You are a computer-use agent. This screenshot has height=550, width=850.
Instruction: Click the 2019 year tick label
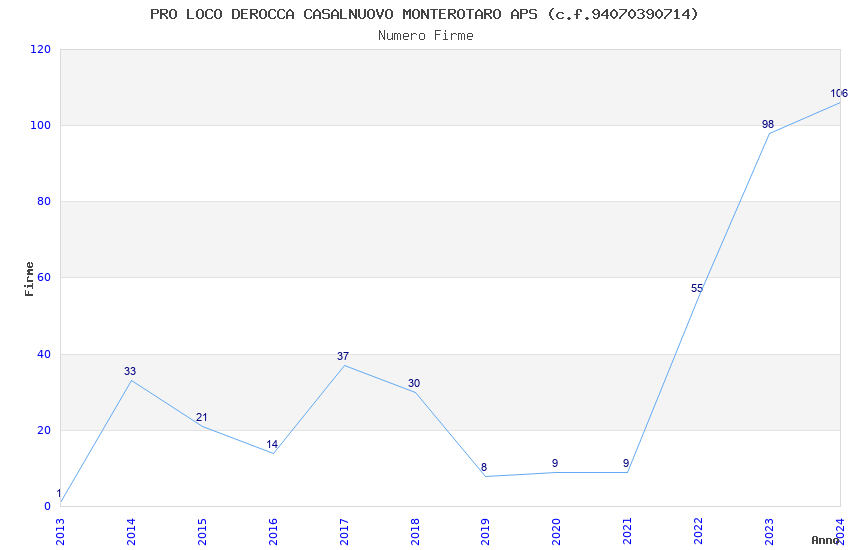coord(486,532)
